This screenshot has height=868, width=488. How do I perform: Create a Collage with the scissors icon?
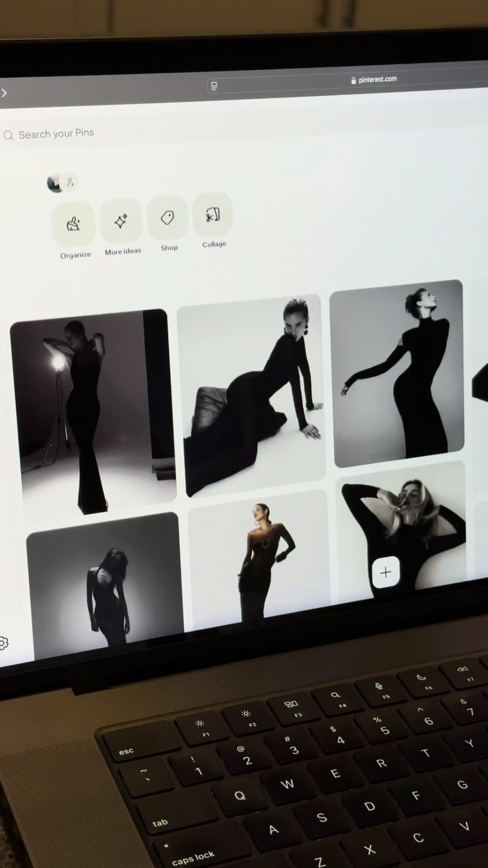(213, 215)
